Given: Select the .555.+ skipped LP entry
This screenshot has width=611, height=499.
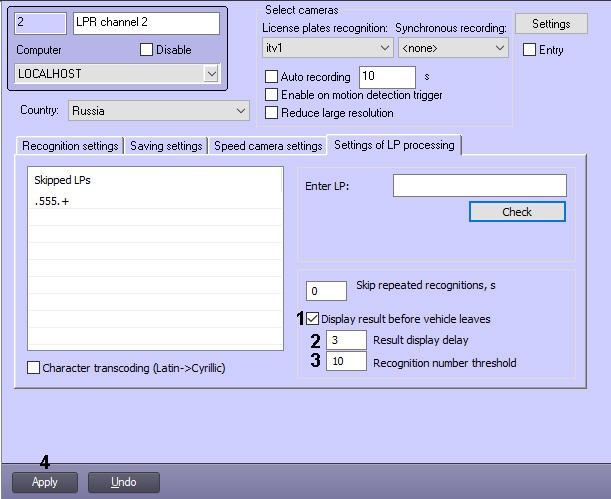Looking at the screenshot, I should (50, 201).
